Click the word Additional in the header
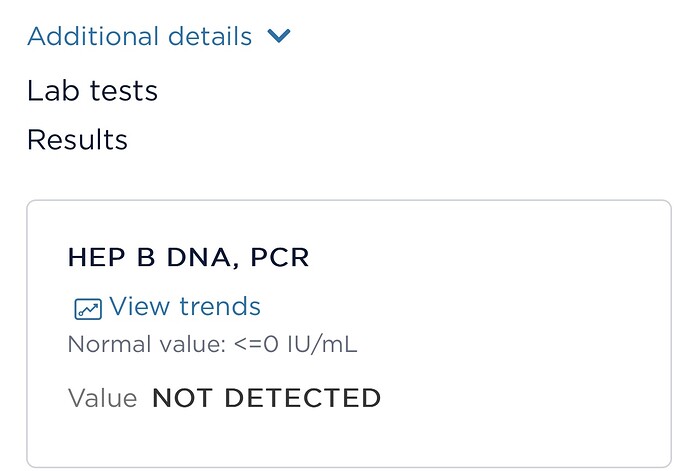 tap(93, 36)
